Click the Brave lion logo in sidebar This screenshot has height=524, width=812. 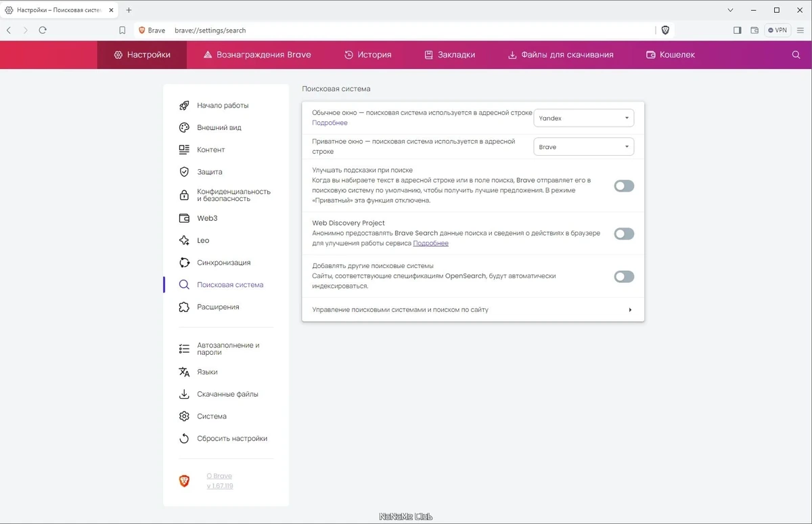point(184,481)
